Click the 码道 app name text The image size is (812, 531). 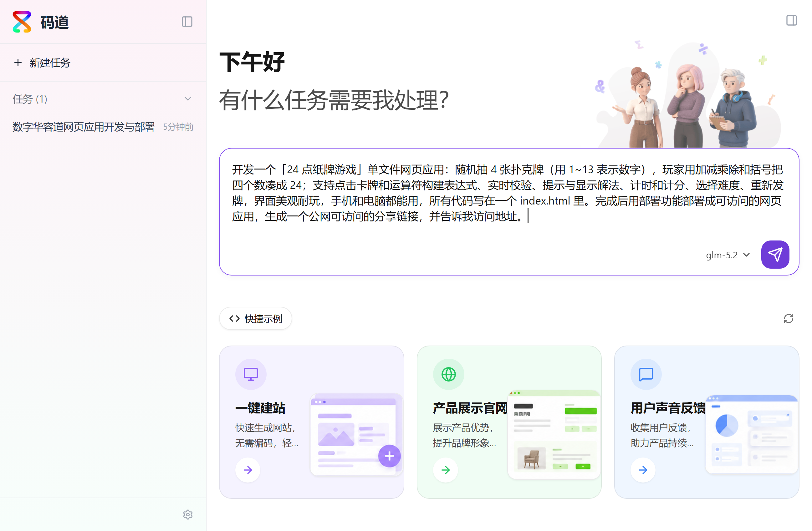[54, 23]
